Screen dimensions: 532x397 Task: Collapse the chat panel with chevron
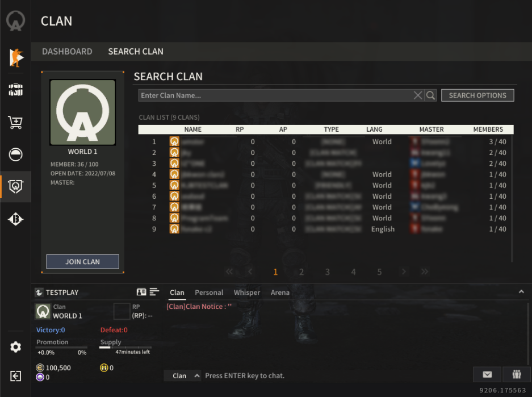point(521,292)
